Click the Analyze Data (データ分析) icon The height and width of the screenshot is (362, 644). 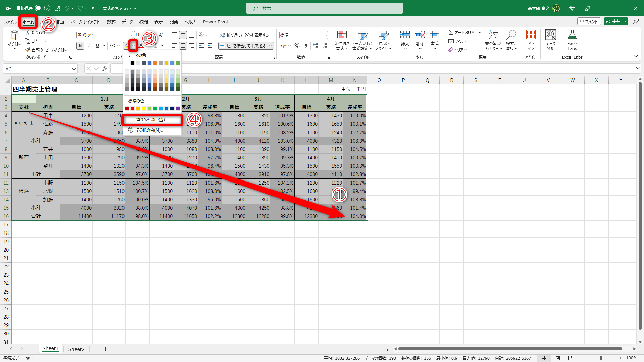551,35
